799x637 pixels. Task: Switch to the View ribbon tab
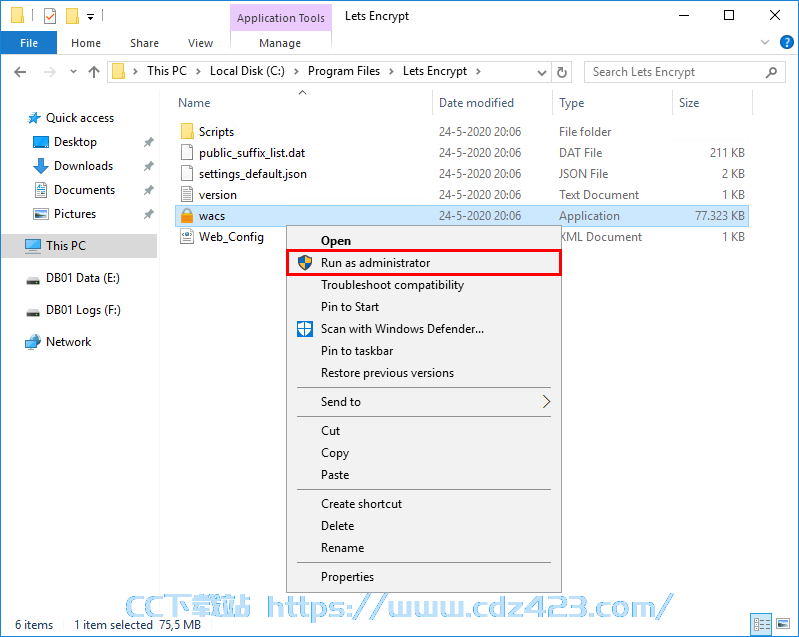point(200,43)
